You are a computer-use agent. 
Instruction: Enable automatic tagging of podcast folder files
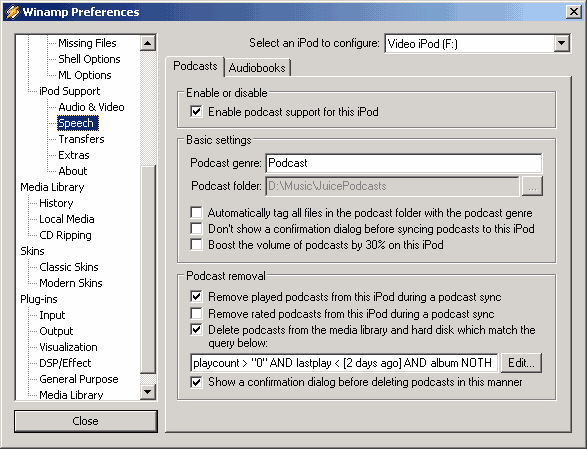197,212
